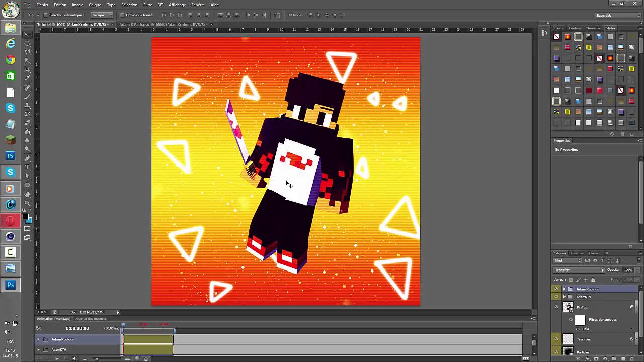Select the Healing Brush tool

pyautogui.click(x=28, y=87)
